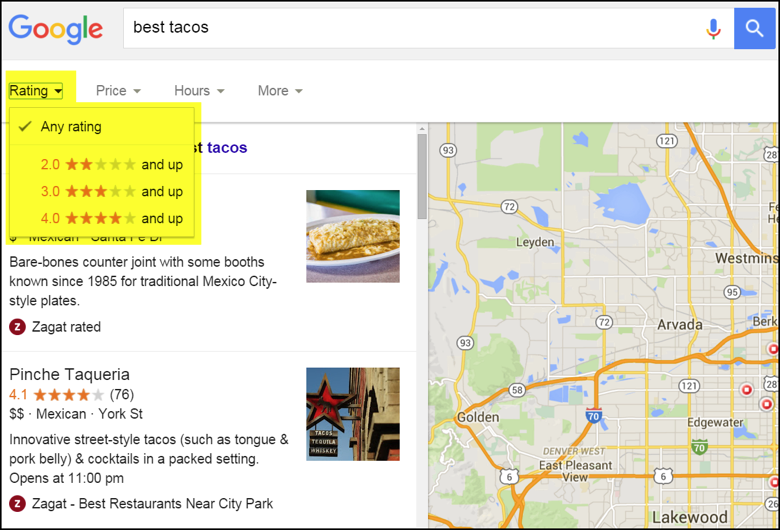Click the 'tacos' heading link

[227, 148]
